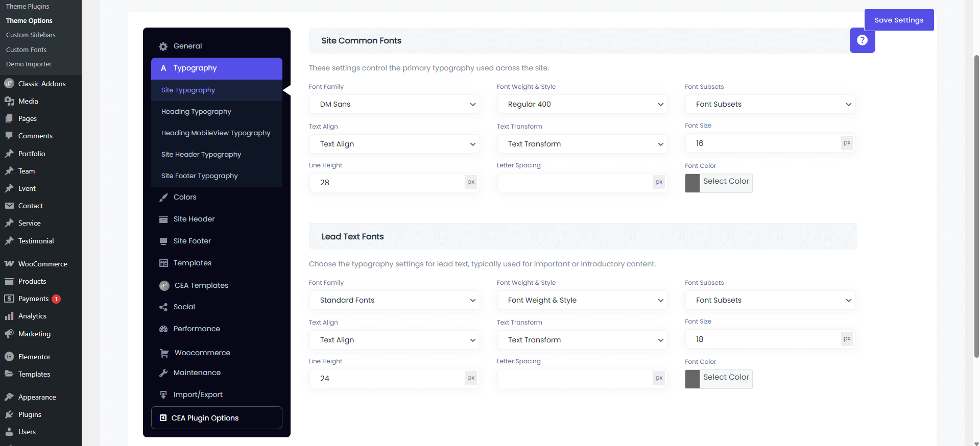
Task: Click the Colors paintbrush icon
Action: [x=163, y=197]
